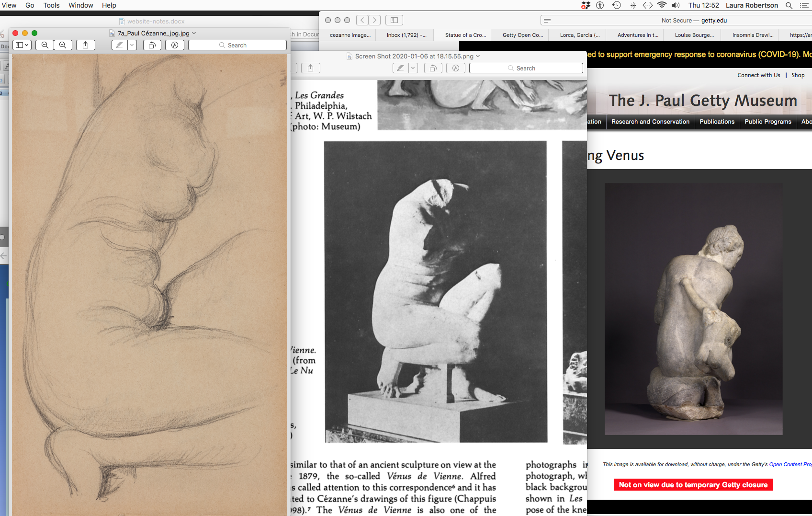Open highlight color dropdown in Cézanne window

tap(132, 45)
